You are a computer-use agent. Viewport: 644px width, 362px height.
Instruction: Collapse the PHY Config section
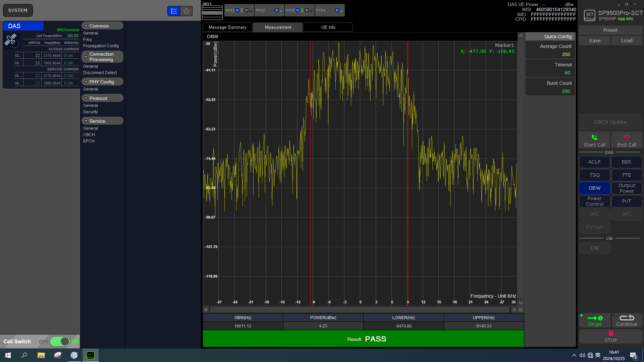pos(86,82)
